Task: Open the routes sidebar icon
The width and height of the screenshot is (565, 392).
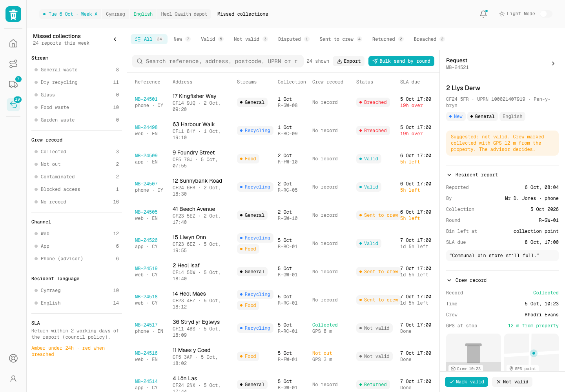Action: point(13,64)
